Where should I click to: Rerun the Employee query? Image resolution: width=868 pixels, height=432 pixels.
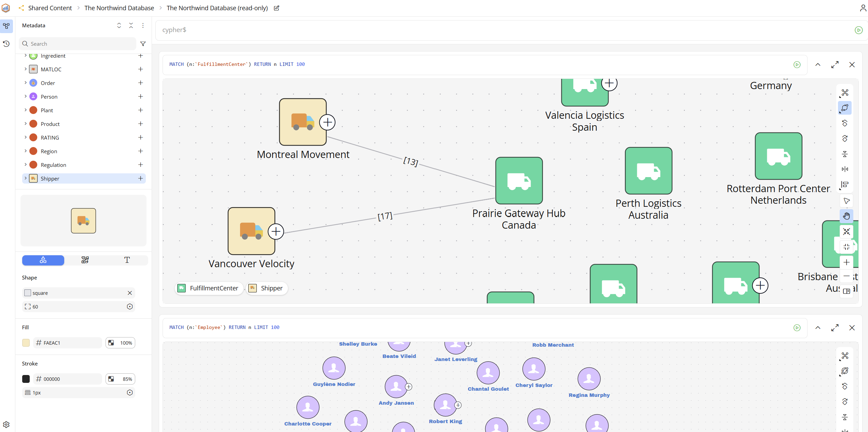point(797,328)
